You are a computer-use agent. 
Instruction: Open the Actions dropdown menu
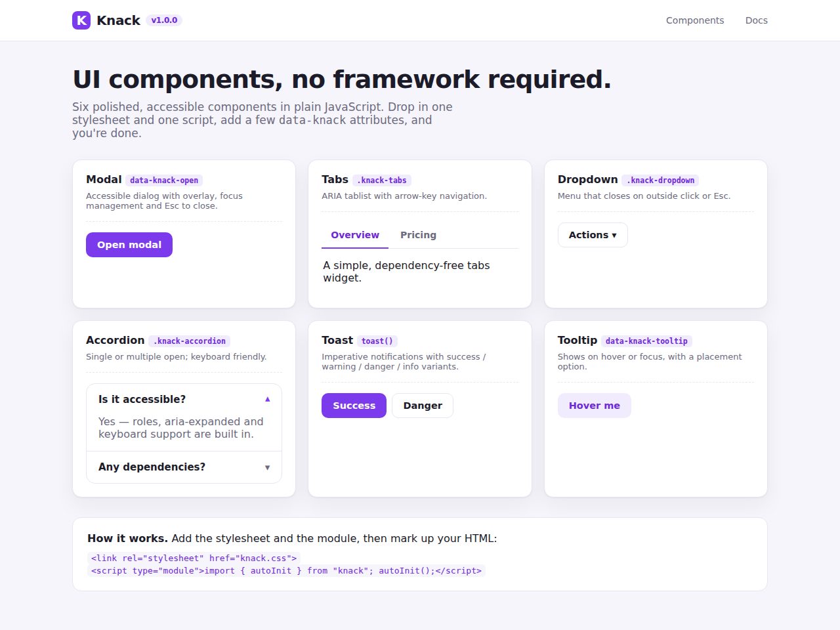(x=593, y=235)
